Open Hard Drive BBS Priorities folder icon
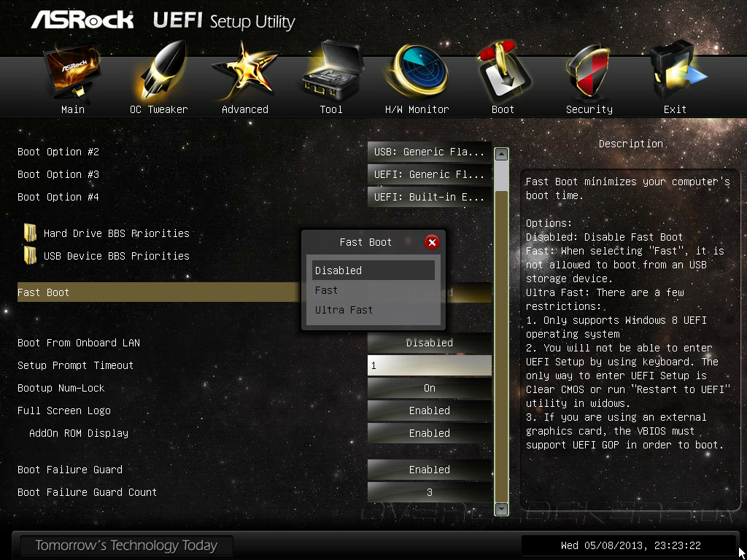Viewport: 747px width, 560px height. (30, 233)
